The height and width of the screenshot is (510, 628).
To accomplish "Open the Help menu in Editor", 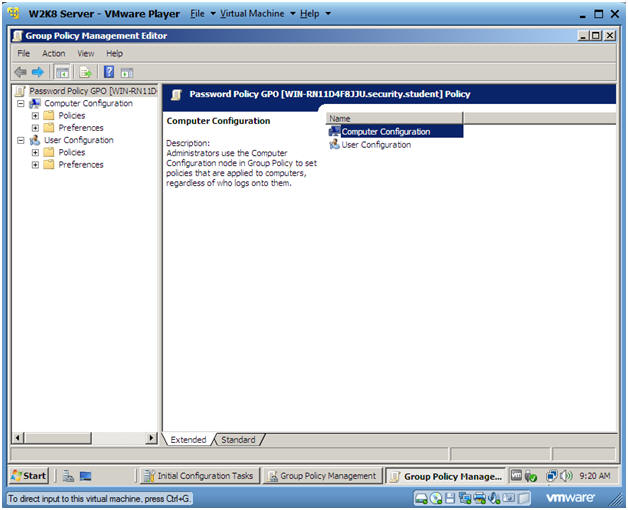I will coord(115,53).
